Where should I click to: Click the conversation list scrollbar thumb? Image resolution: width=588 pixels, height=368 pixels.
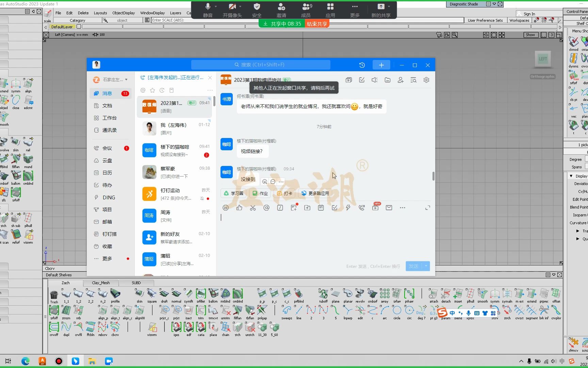214,101
